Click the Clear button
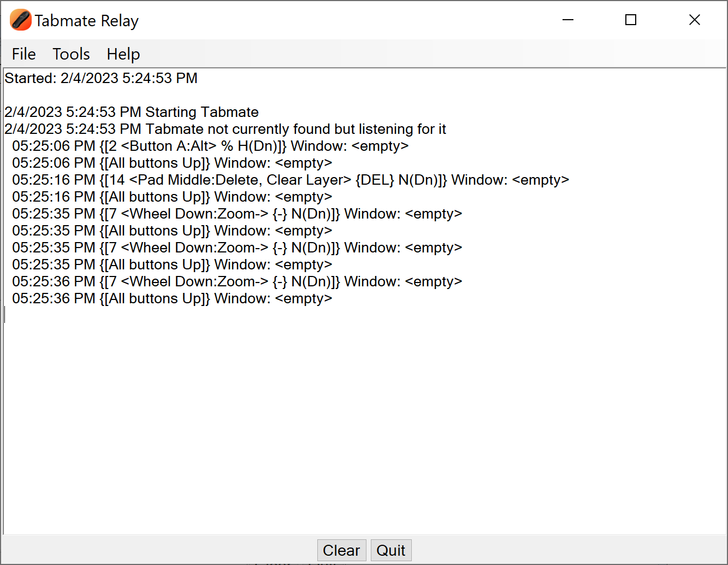728x565 pixels. pyautogui.click(x=341, y=550)
